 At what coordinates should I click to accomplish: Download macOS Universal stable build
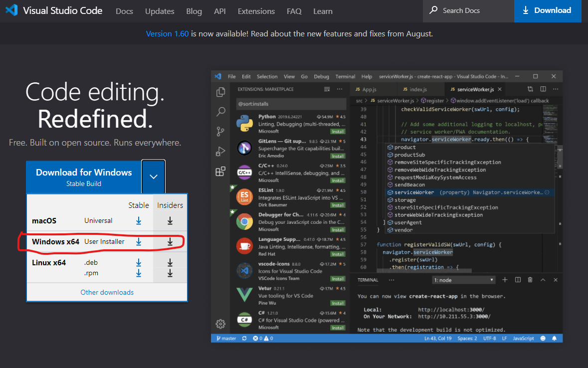coord(139,220)
